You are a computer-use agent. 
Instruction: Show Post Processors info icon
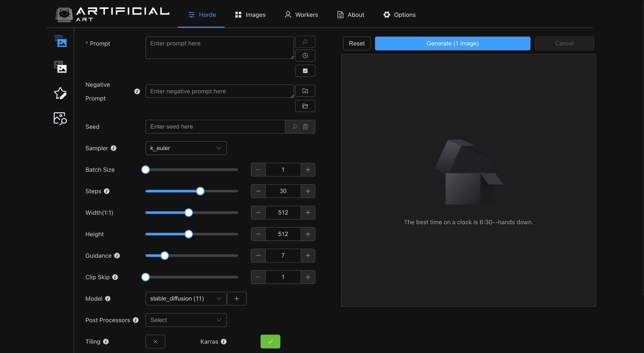pyautogui.click(x=136, y=320)
